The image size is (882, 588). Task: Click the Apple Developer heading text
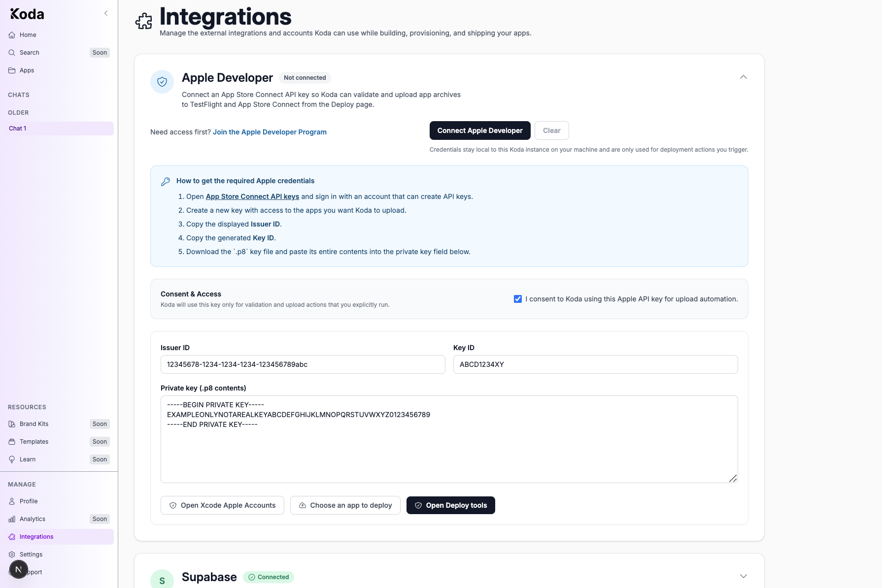[x=227, y=78]
